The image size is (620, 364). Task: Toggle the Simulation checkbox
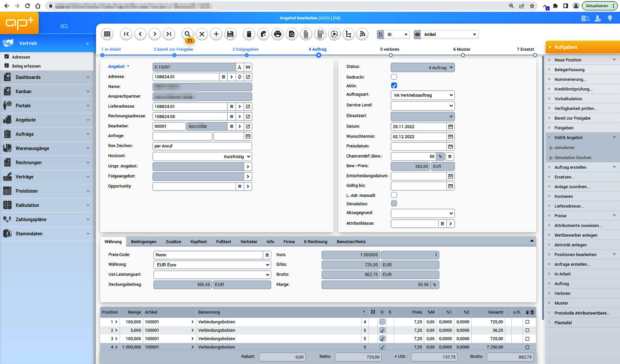click(394, 203)
